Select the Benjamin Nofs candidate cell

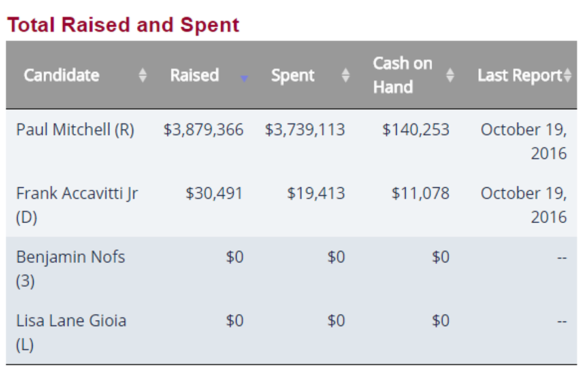[71, 268]
